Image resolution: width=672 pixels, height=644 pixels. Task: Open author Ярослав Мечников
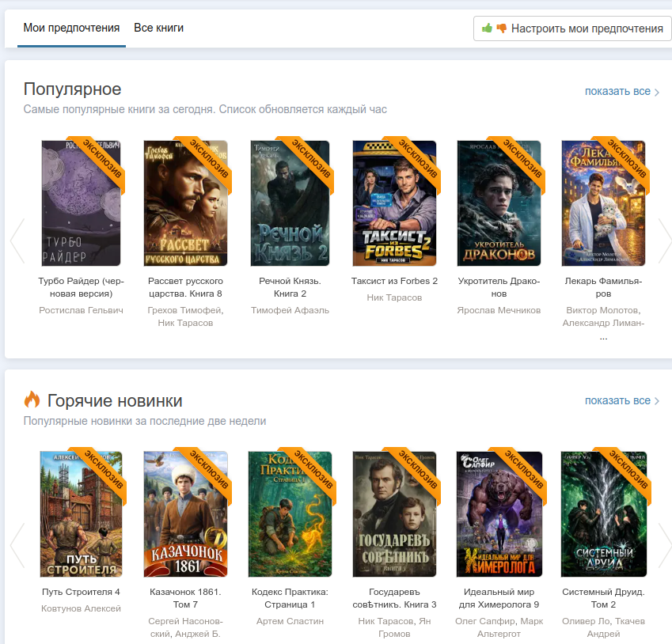(499, 310)
